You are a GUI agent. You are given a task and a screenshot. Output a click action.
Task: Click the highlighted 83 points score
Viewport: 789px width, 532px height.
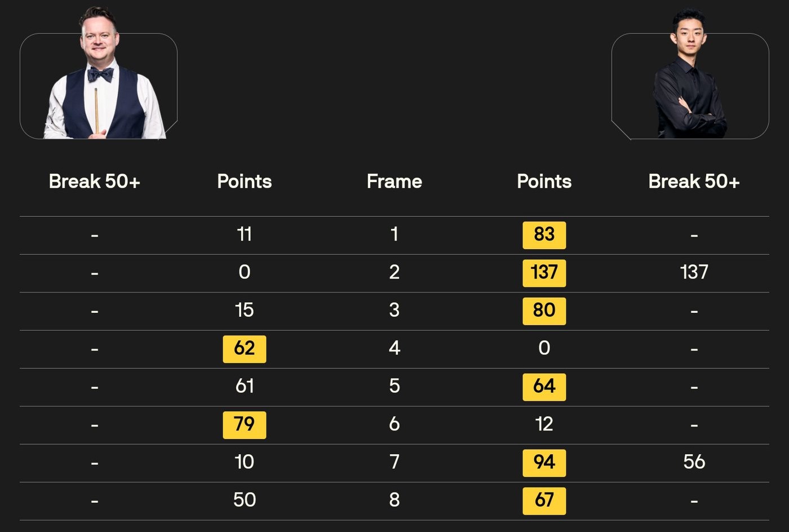coord(544,234)
